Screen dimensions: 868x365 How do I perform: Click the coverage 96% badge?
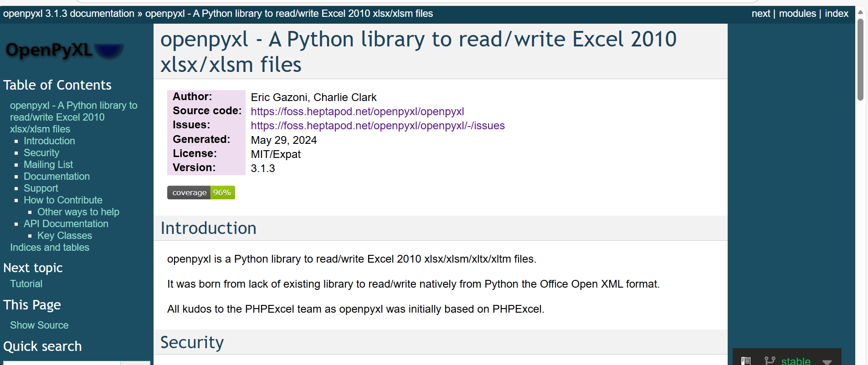click(x=201, y=193)
